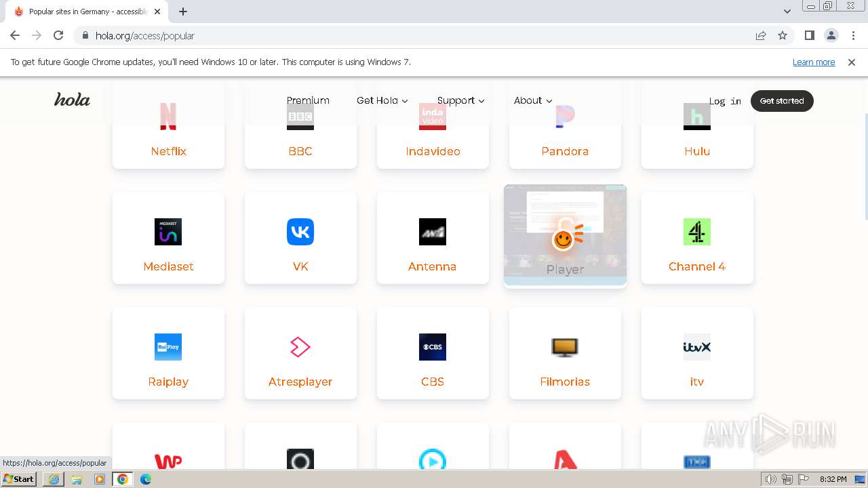This screenshot has height=488, width=868.
Task: Open the Mediaset Infinity icon
Action: point(168,232)
